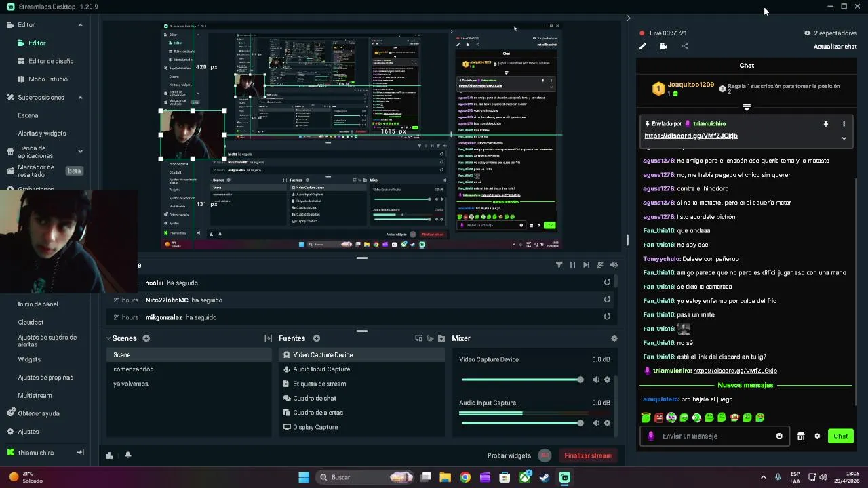
Task: Open the Editor item under the Editor section
Action: [x=37, y=43]
